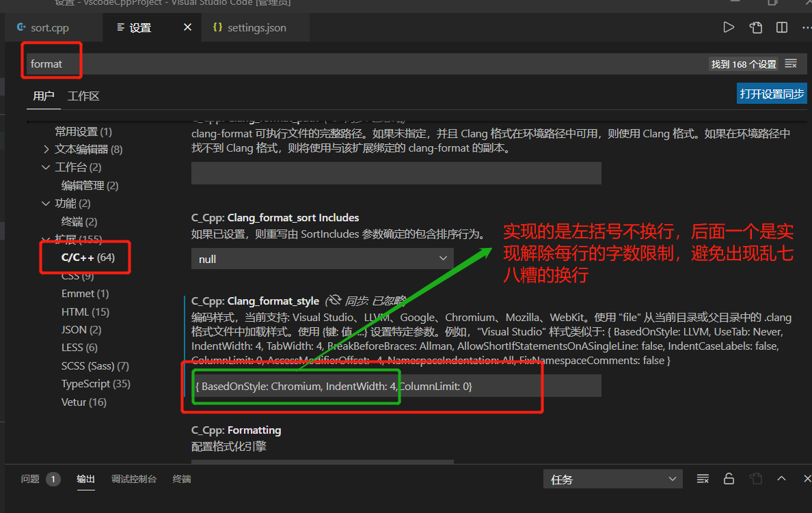Click the C_Cpp: Formatting setting title
The image size is (812, 513).
click(236, 430)
